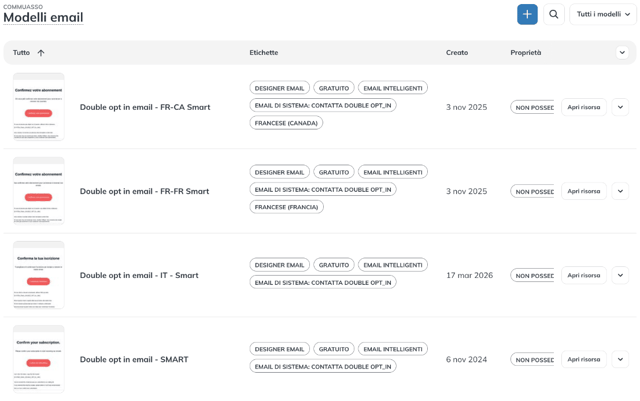Click the Proprietà column header
Screen dimensions: 640x401
(x=526, y=53)
